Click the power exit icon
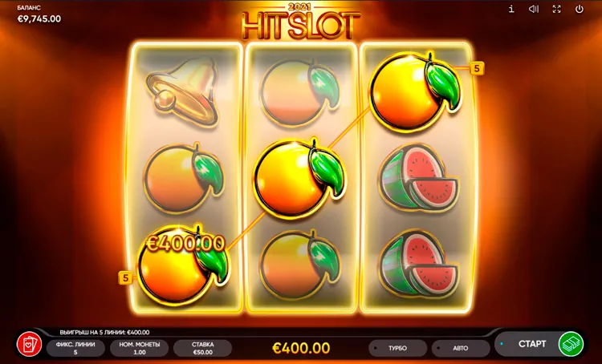This screenshot has height=364, width=602. (580, 9)
